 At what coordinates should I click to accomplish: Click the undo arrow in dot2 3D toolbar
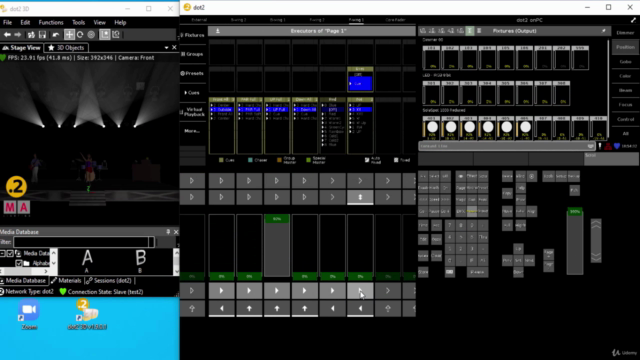[x=56, y=35]
